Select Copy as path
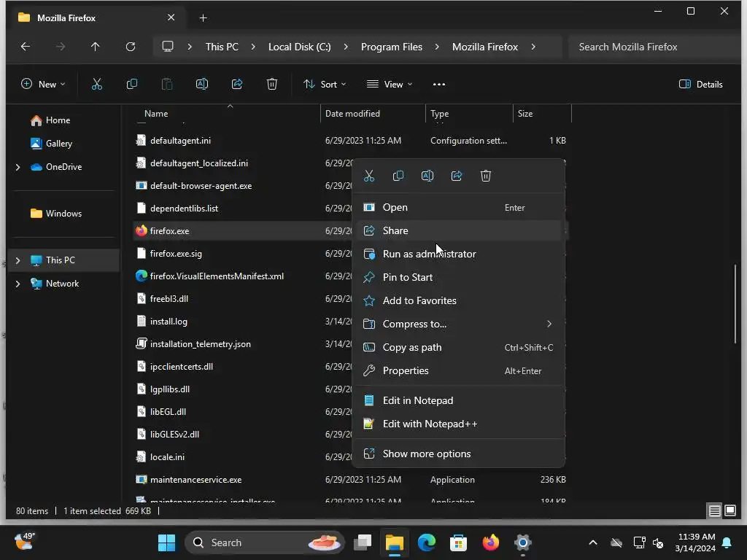 point(458,348)
